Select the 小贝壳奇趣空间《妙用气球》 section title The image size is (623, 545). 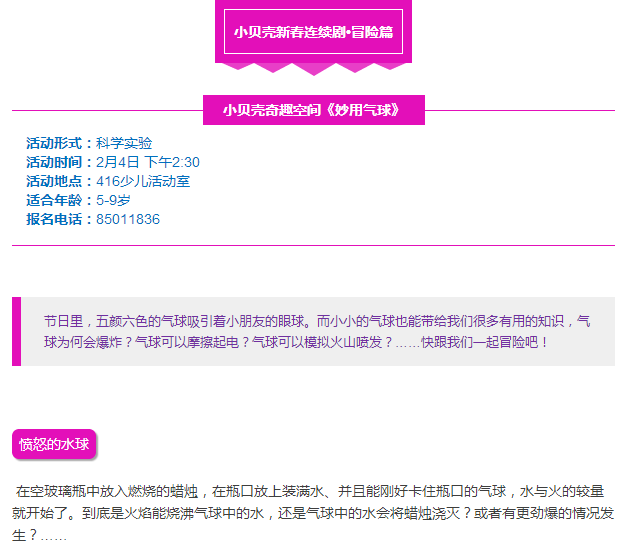tap(313, 110)
